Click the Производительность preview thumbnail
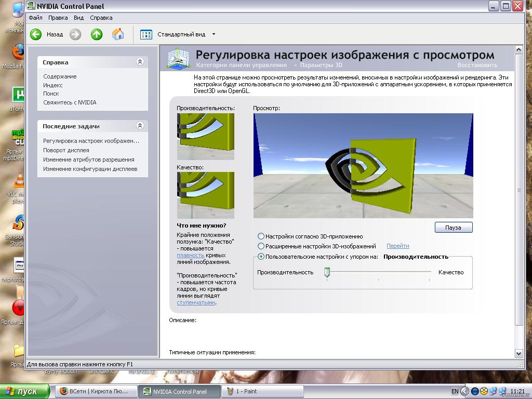Viewport: 532px width, 399px height. coord(206,137)
